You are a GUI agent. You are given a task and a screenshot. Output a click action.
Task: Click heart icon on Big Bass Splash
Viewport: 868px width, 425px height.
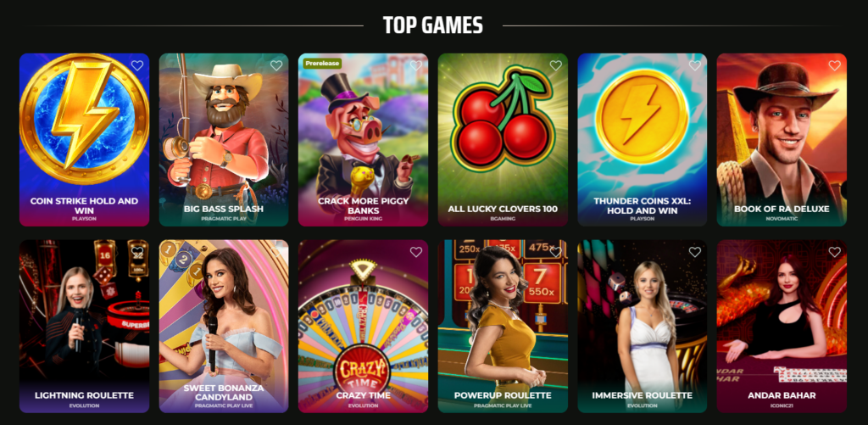pyautogui.click(x=276, y=65)
